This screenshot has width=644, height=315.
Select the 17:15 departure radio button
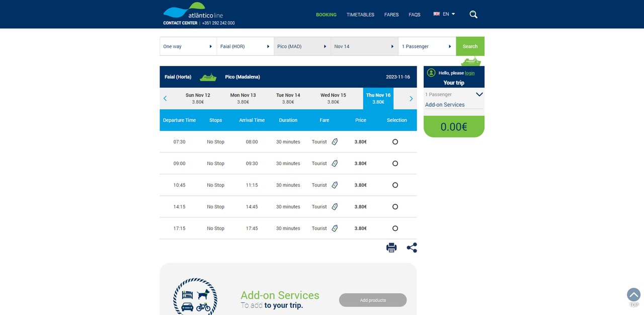[x=395, y=228]
